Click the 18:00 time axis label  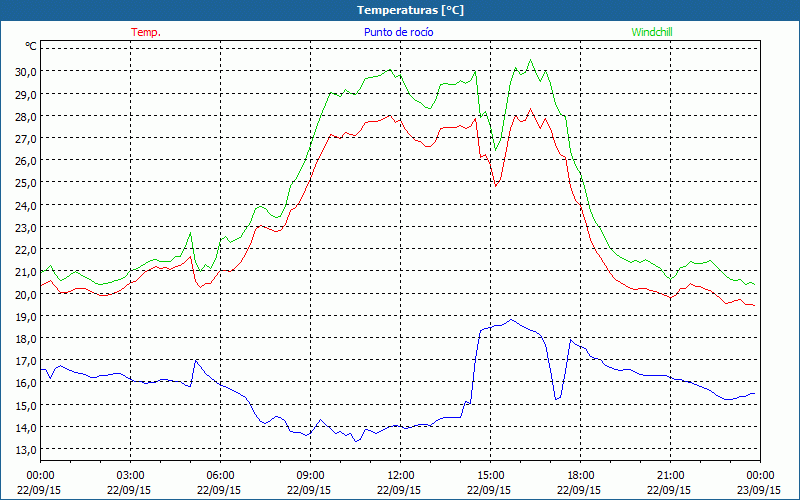pos(580,476)
